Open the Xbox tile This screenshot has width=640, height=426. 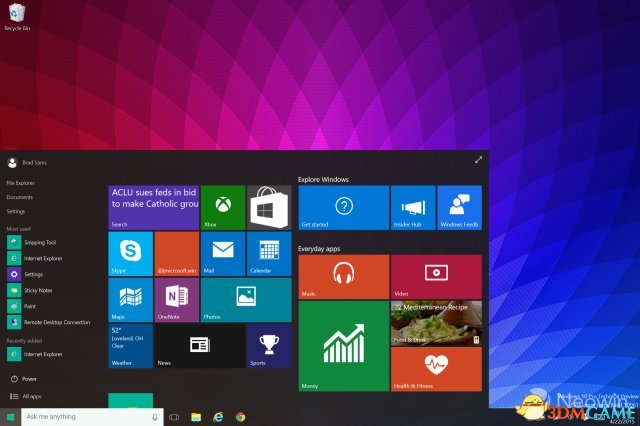tap(223, 208)
